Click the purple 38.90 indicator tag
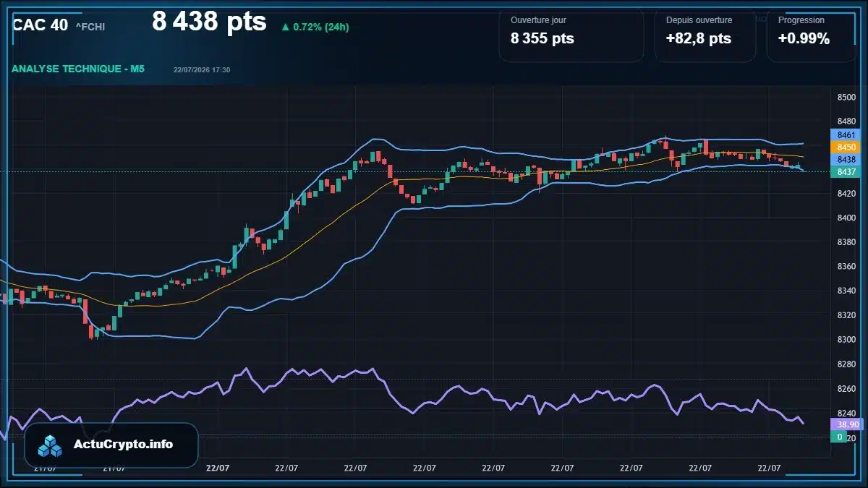The height and width of the screenshot is (488, 868). pos(847,424)
